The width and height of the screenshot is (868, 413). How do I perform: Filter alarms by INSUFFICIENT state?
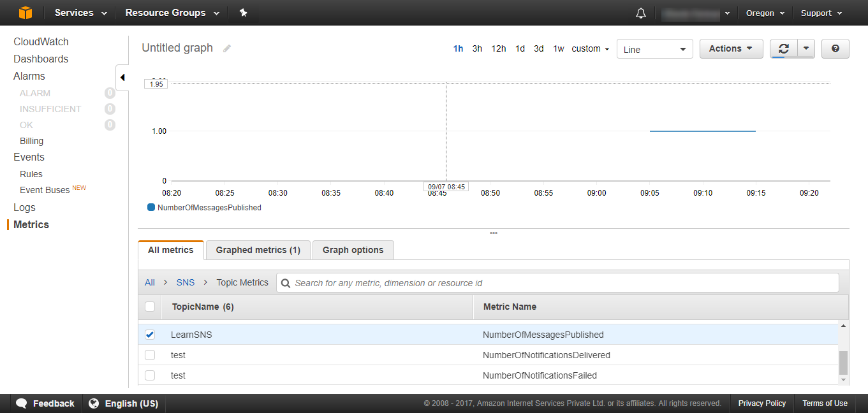click(x=50, y=109)
